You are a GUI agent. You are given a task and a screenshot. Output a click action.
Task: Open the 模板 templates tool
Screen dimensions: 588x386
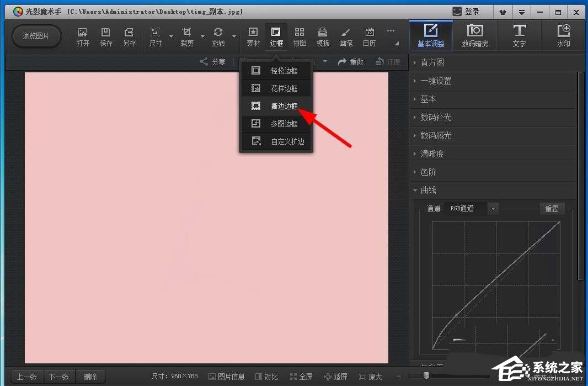(323, 35)
